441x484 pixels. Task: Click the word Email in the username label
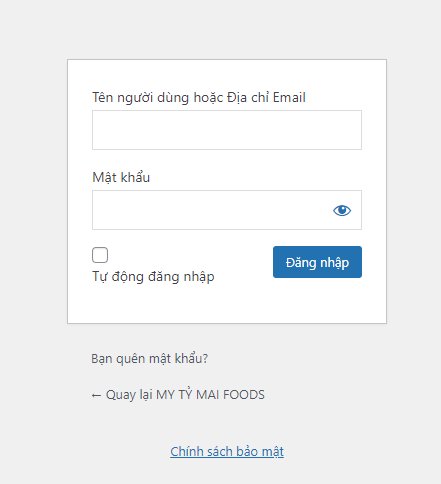pos(289,97)
